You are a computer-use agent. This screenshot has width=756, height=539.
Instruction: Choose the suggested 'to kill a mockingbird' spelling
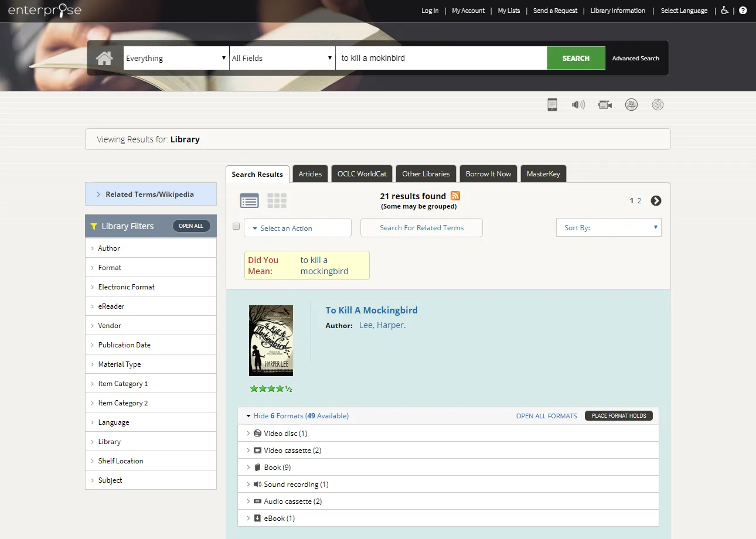(x=324, y=265)
